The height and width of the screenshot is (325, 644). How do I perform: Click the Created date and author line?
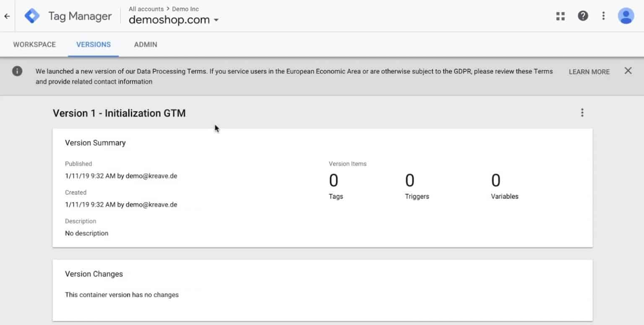pos(121,205)
